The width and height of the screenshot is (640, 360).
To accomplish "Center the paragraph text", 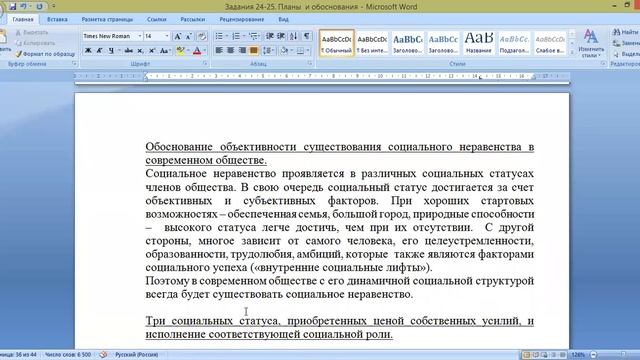I will pyautogui.click(x=231, y=51).
